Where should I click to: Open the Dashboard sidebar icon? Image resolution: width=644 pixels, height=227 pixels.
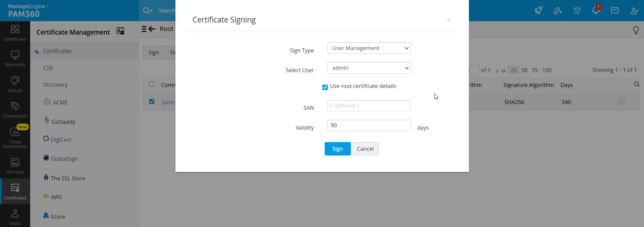15,33
